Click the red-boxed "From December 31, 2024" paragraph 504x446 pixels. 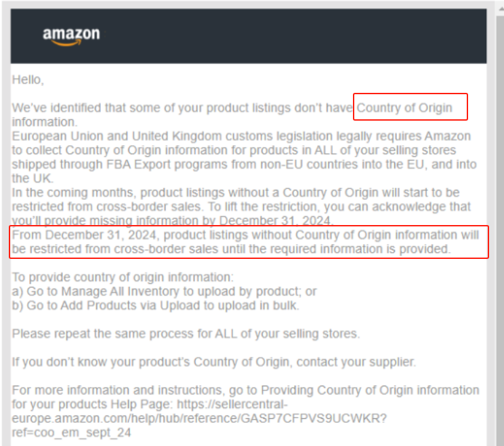[245, 242]
